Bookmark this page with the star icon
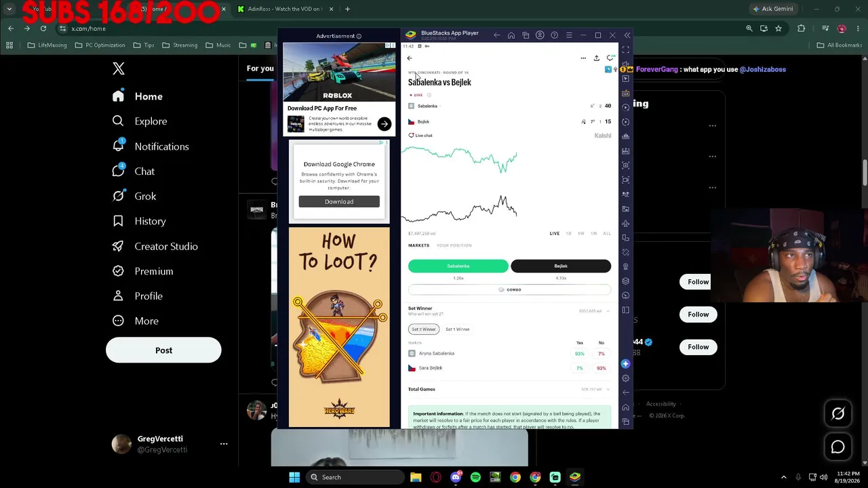This screenshot has height=488, width=868. [778, 28]
